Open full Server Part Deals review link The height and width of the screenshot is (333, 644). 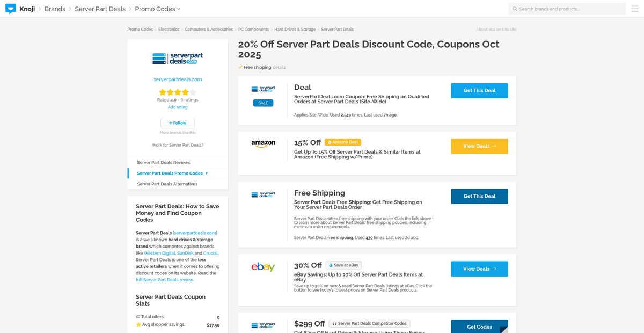(164, 280)
